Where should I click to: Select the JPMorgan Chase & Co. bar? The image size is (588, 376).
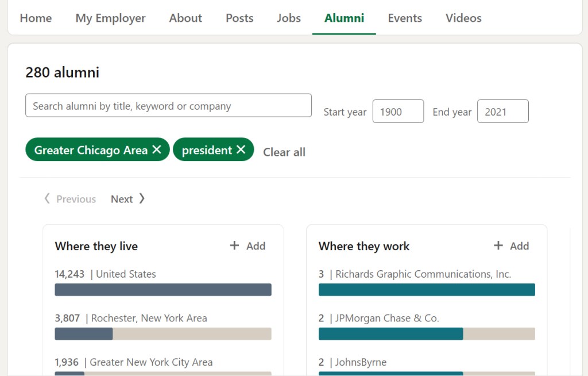[427, 333]
